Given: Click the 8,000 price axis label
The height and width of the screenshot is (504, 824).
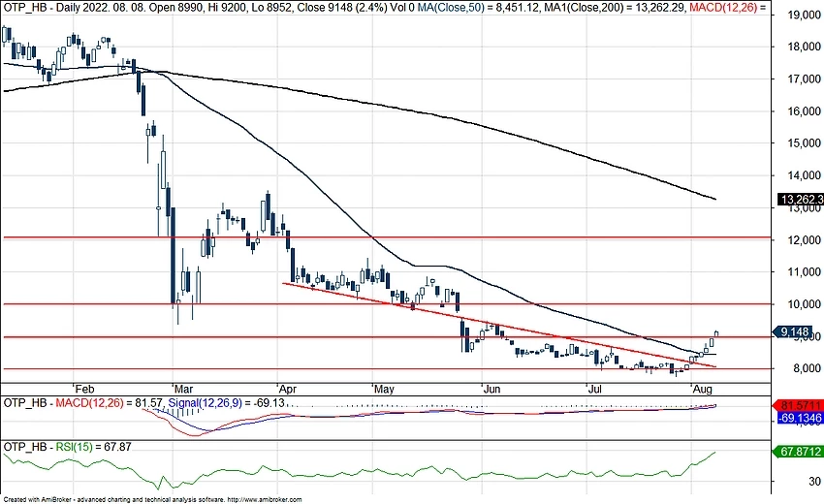Looking at the screenshot, I should tap(808, 368).
